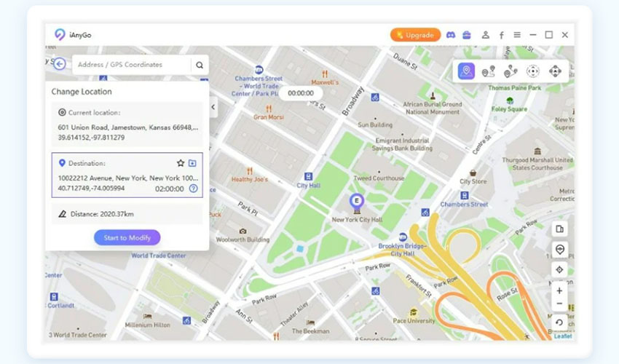The width and height of the screenshot is (619, 364).
Task: Click the reset rotate arrow icon
Action: 559,323
